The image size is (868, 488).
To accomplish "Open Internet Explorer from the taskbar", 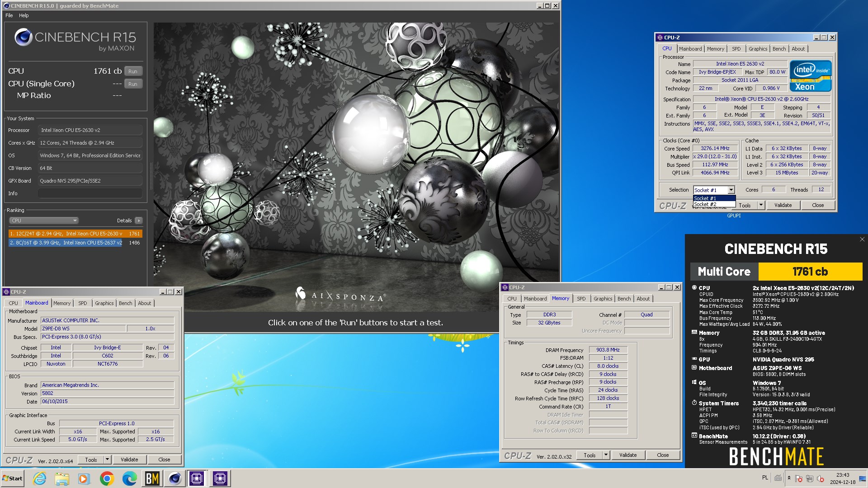I will pos(39,479).
